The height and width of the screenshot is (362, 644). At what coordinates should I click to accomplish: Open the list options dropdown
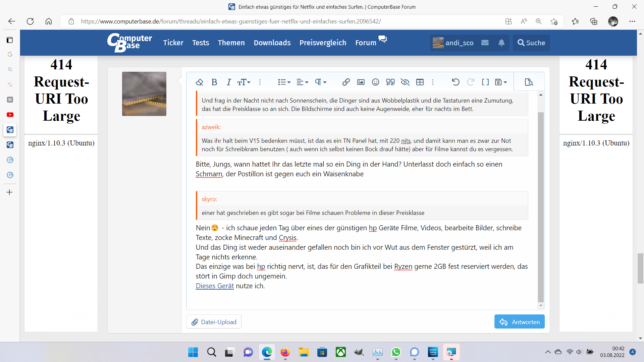point(284,82)
